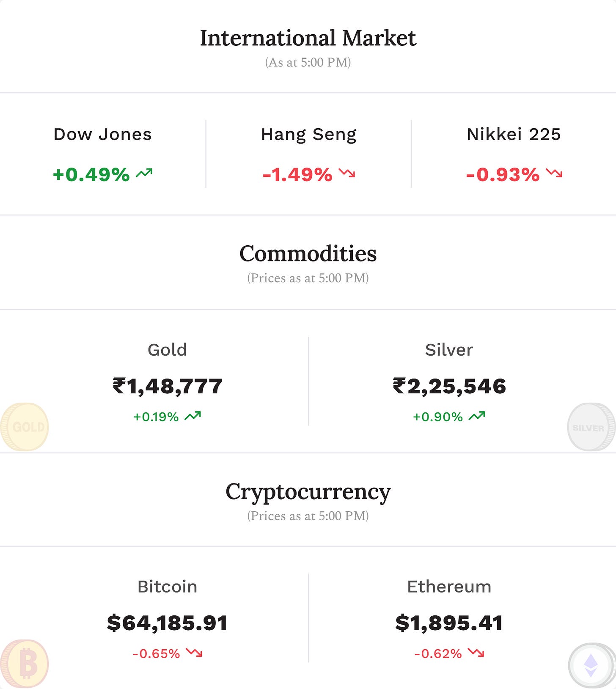Screen dimensions: 616x689
Task: Click Bitcoin red down-trend arrow
Action: point(194,653)
